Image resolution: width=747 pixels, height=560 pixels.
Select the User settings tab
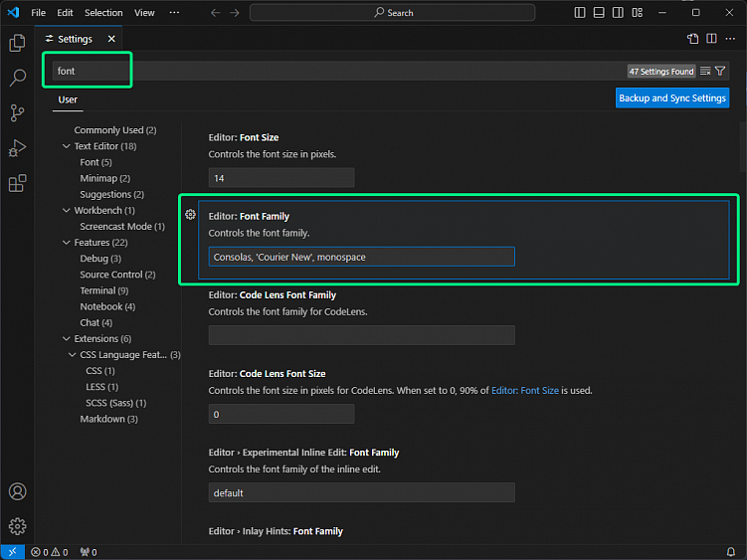[68, 99]
